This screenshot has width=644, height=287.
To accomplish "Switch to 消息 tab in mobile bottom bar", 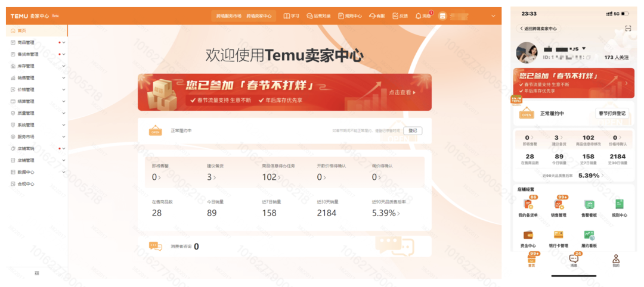I will [x=574, y=260].
